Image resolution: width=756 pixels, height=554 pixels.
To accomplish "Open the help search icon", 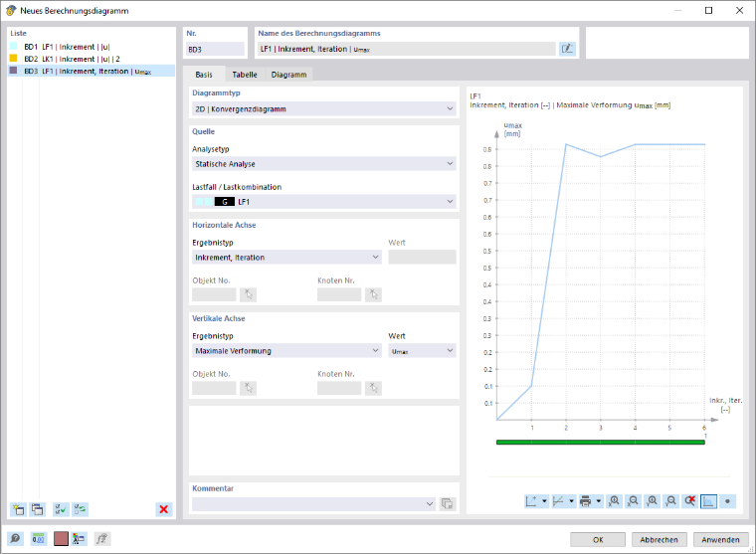I will (x=16, y=538).
